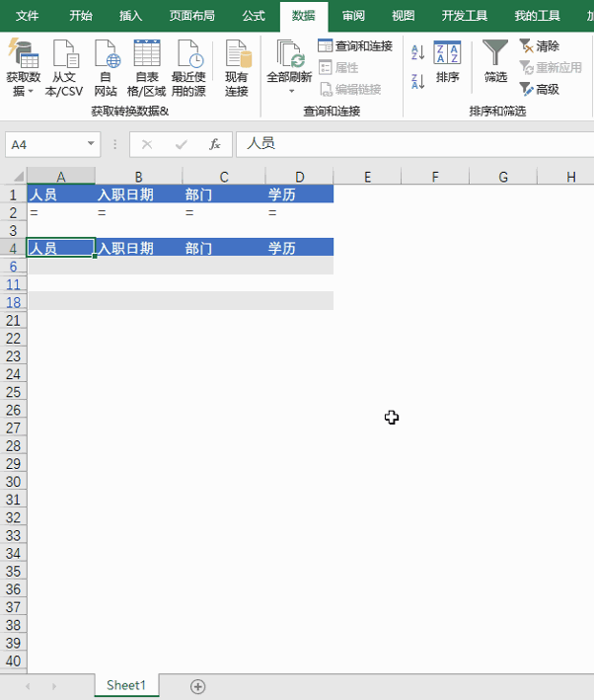Sort ascending with the A-Z icon
Viewport: 594px width, 700px height.
point(417,53)
